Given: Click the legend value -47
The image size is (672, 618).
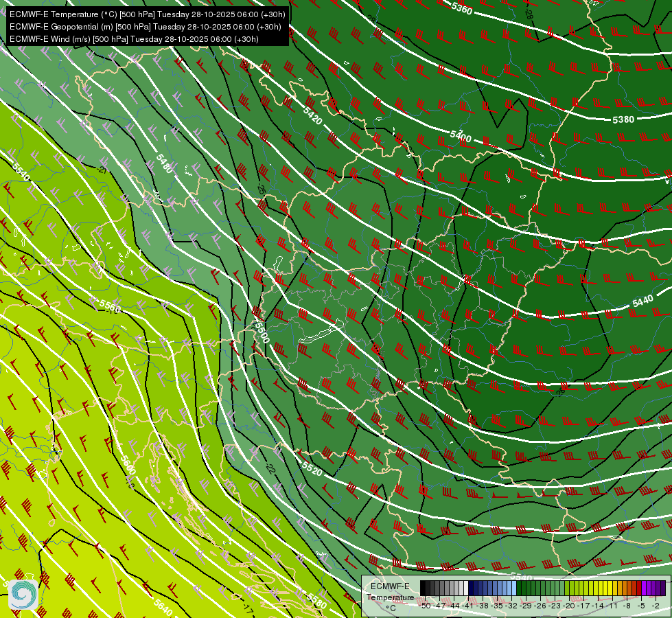Looking at the screenshot, I should coord(440,606).
